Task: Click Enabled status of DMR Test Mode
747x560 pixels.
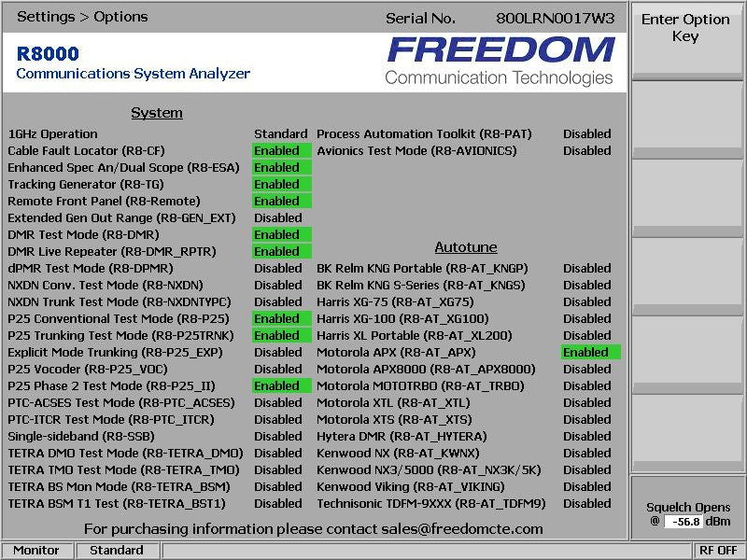Action: (282, 235)
